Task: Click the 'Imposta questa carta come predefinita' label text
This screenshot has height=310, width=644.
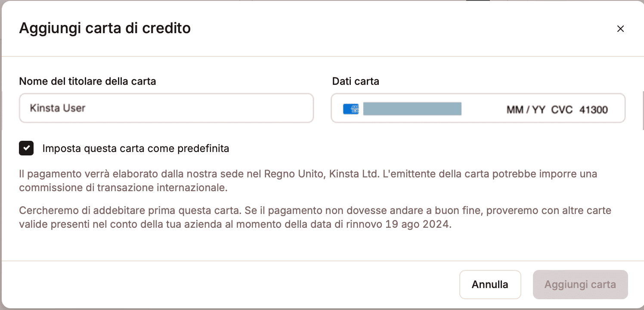Action: point(136,149)
